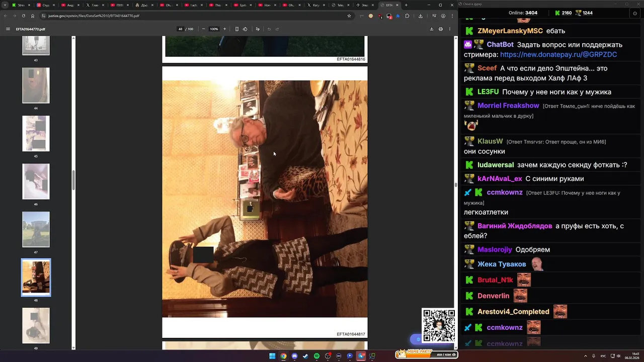644x362 pixels.
Task: Click chat username ludawersal
Action: pyautogui.click(x=496, y=165)
